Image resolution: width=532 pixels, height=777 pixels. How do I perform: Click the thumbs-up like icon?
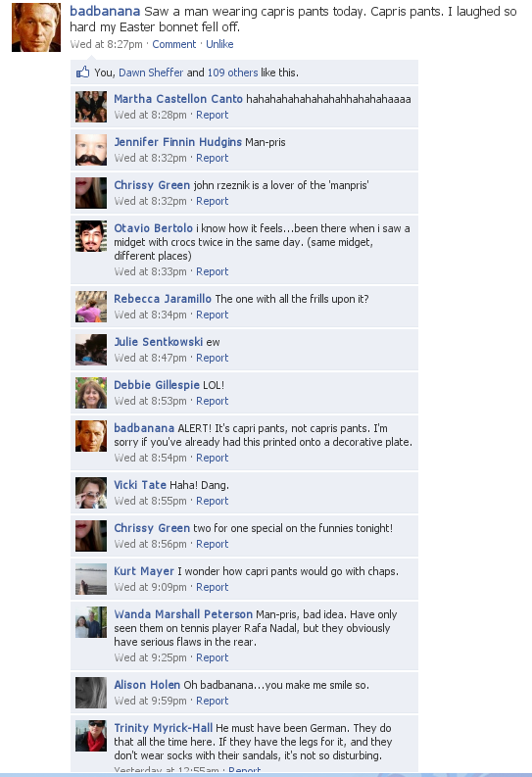[82, 73]
